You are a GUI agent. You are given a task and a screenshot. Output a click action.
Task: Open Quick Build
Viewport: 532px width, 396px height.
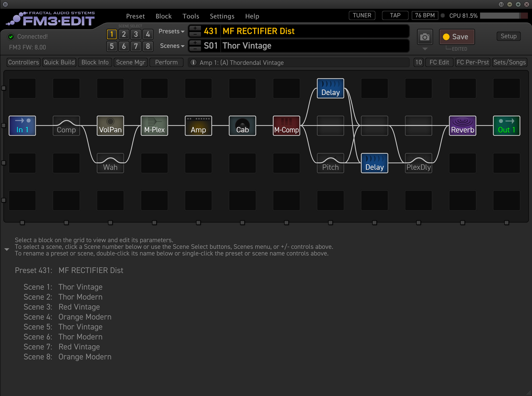[x=59, y=63]
